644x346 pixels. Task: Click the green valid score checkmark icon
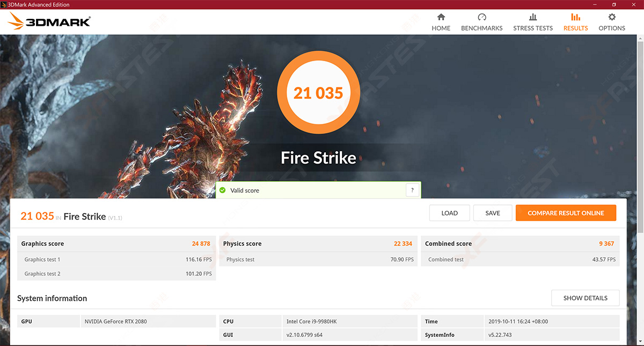[222, 190]
